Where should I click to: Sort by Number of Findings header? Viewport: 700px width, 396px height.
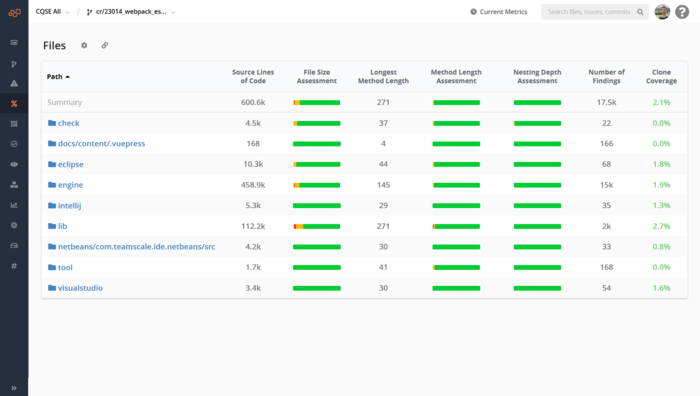(x=606, y=76)
